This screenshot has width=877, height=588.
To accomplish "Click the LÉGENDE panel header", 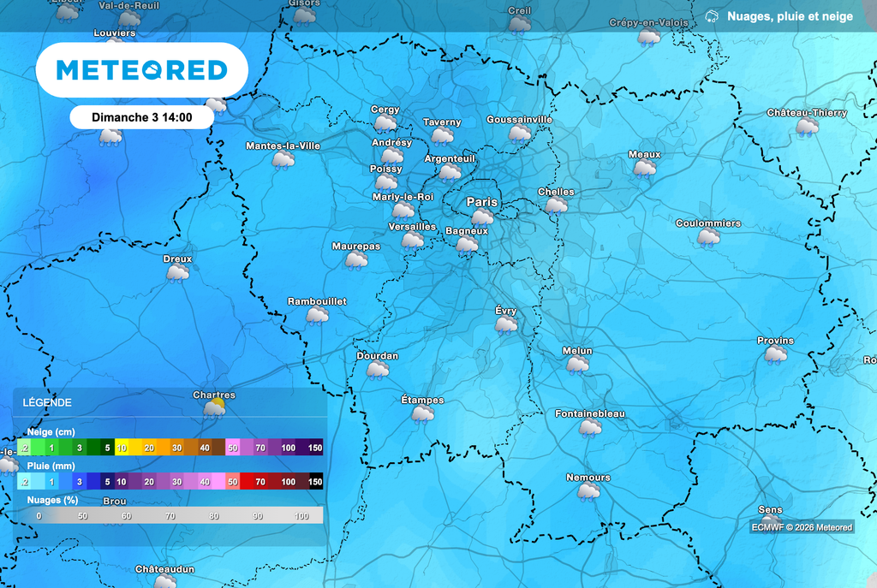I will tap(48, 402).
